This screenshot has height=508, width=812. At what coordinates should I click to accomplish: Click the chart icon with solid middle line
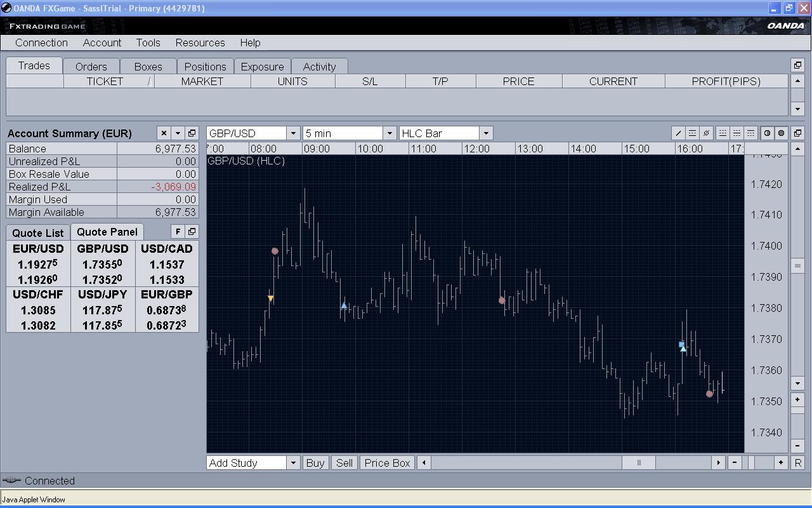(737, 133)
